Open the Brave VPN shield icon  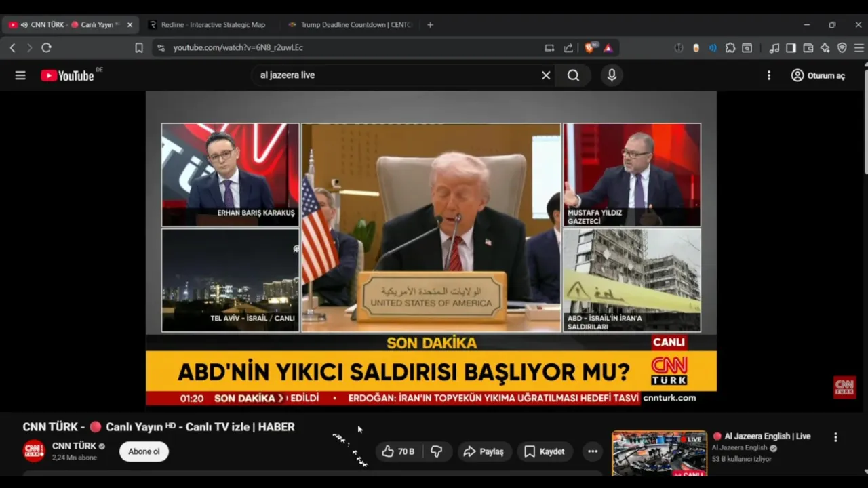[842, 47]
